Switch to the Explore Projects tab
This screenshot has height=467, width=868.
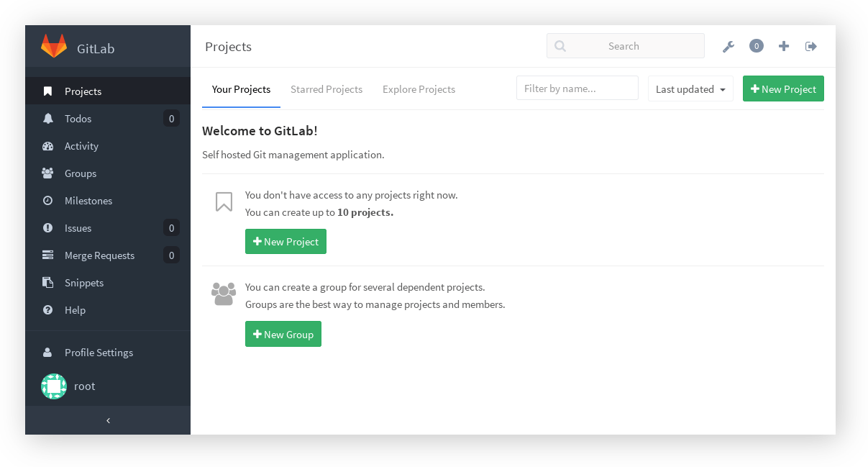[x=419, y=89]
